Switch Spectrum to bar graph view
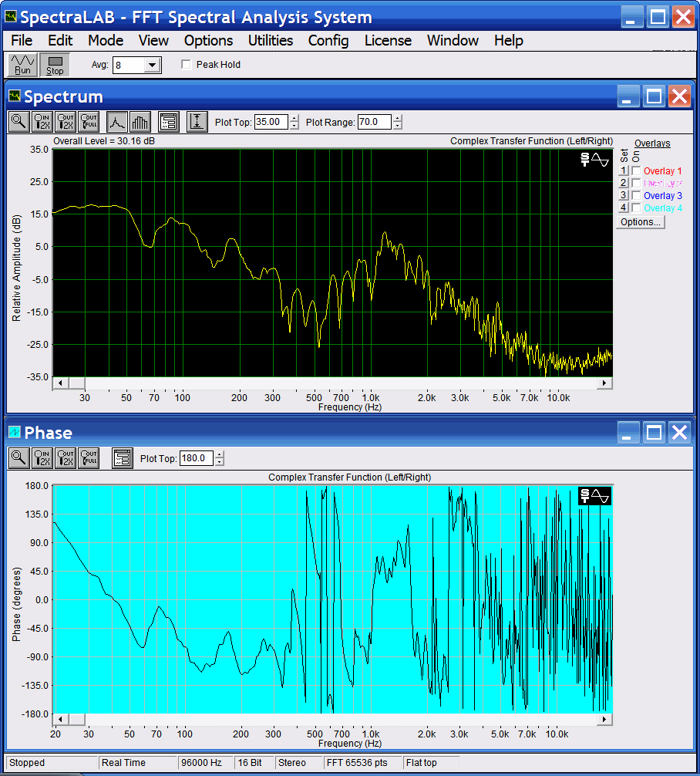 coord(140,121)
